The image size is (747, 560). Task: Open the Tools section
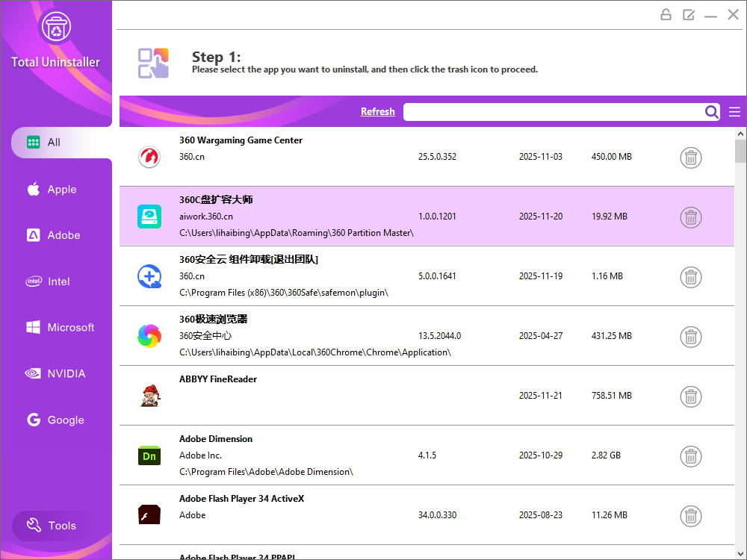52,526
